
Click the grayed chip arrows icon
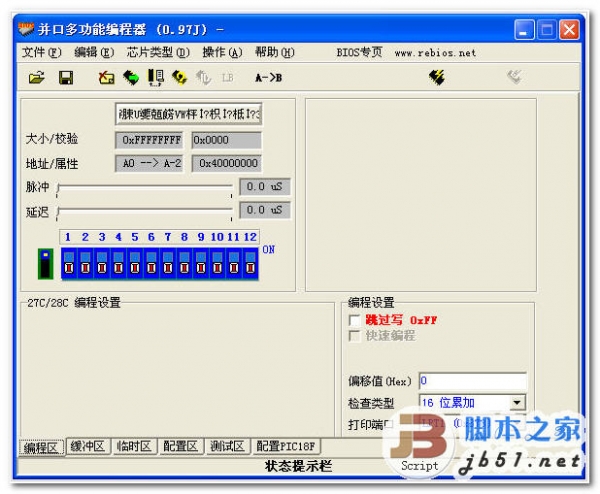[x=203, y=78]
